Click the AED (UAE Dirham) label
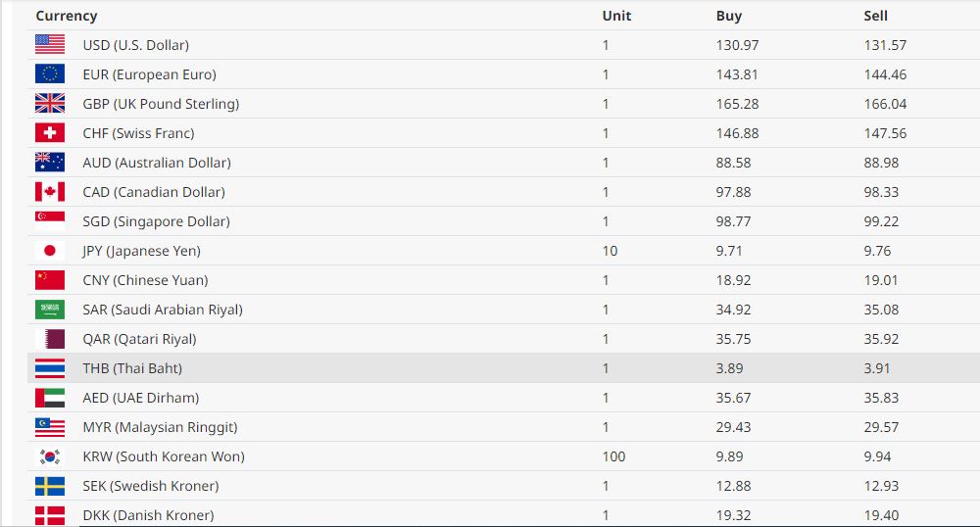The height and width of the screenshot is (527, 980). click(x=140, y=398)
